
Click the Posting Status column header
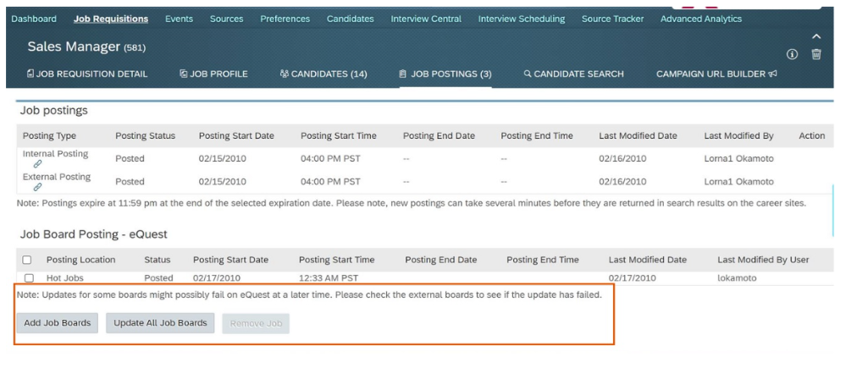pos(145,135)
